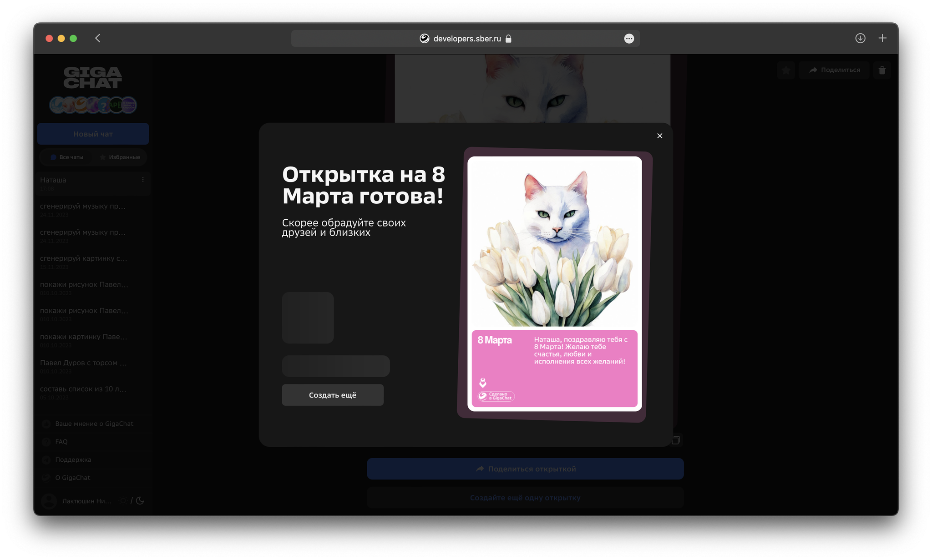Add the chat to favorites with the star icon

[786, 70]
